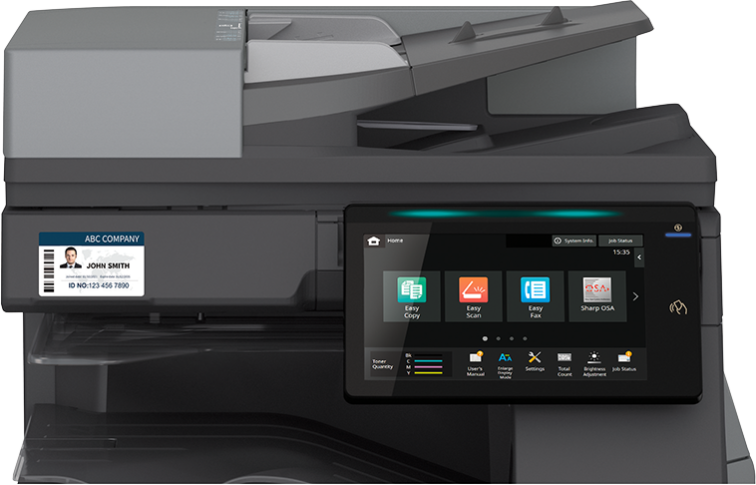Tap the Home title text
This screenshot has height=485, width=756.
point(395,240)
